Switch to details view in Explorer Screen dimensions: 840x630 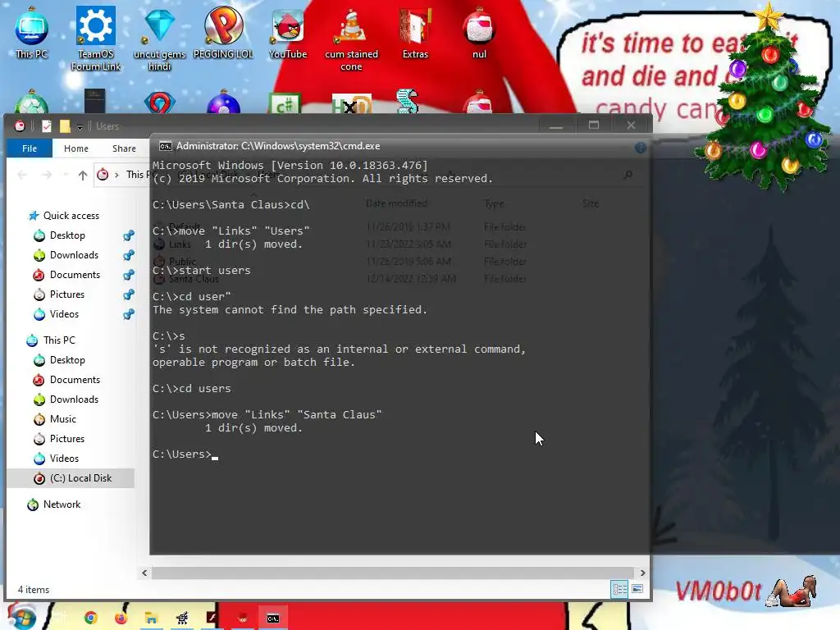(x=620, y=589)
